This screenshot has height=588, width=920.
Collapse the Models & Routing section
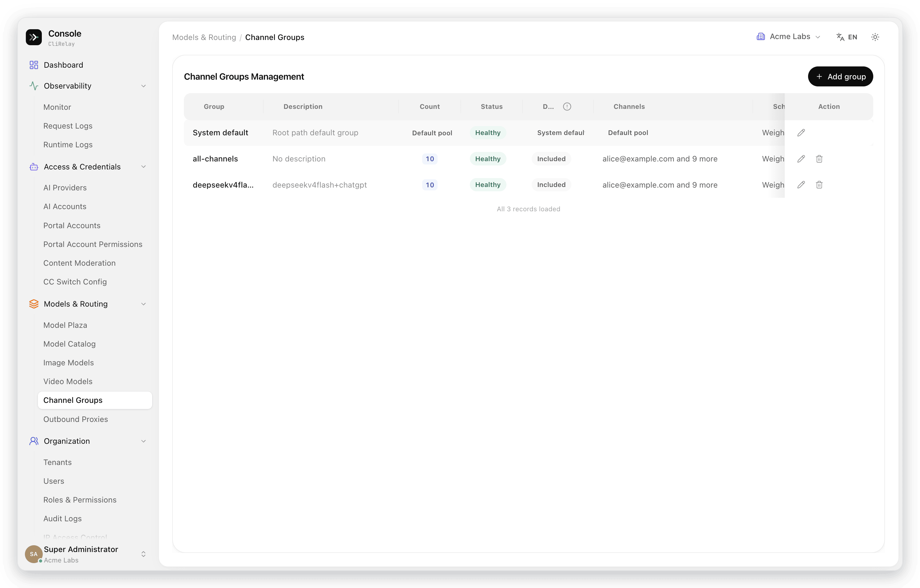coord(144,304)
